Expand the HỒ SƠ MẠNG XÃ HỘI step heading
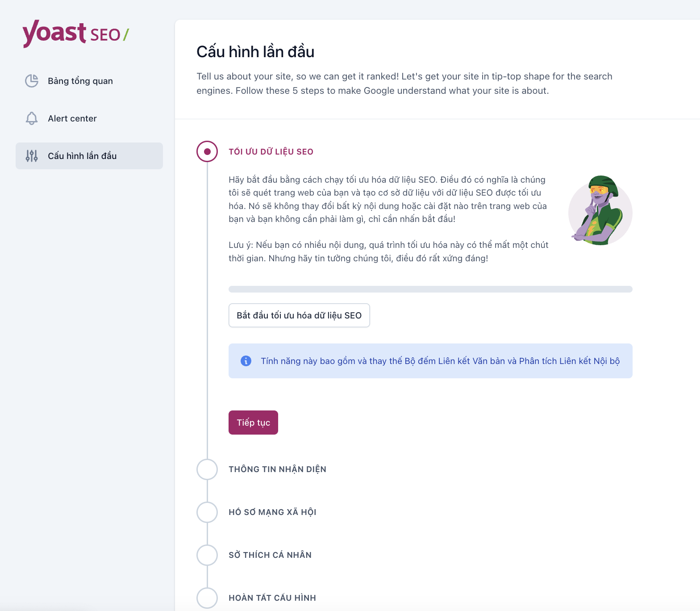700x611 pixels. click(272, 512)
